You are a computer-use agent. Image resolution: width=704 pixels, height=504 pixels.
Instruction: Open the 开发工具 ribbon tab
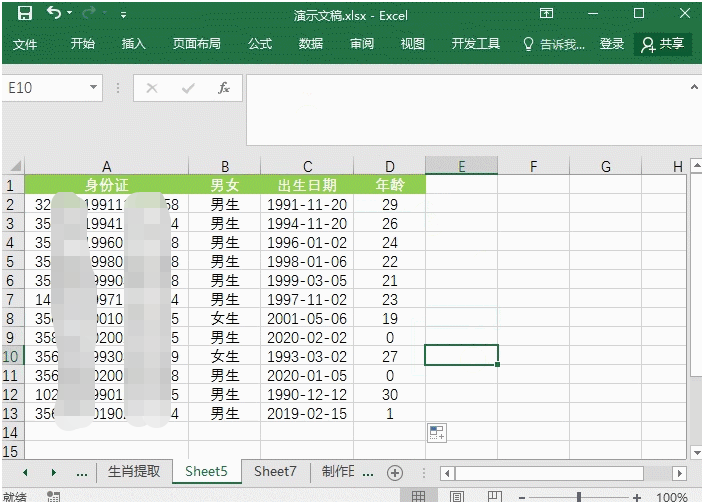pos(475,44)
